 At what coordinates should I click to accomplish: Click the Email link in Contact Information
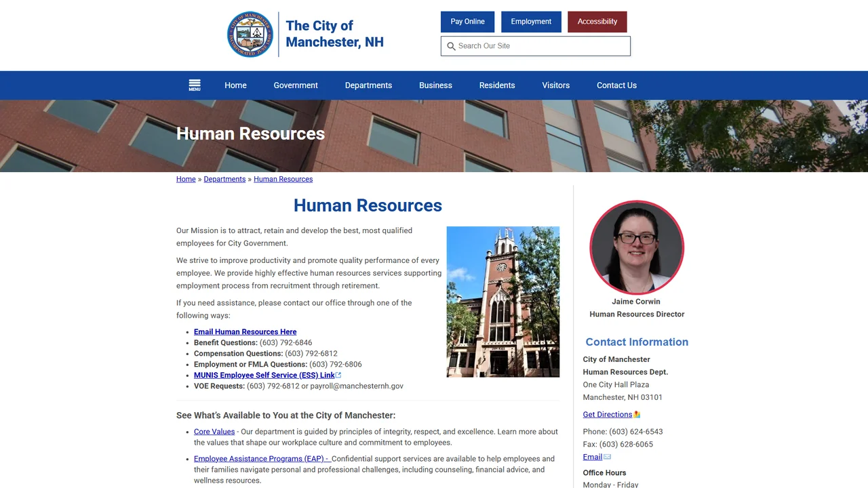pos(593,457)
